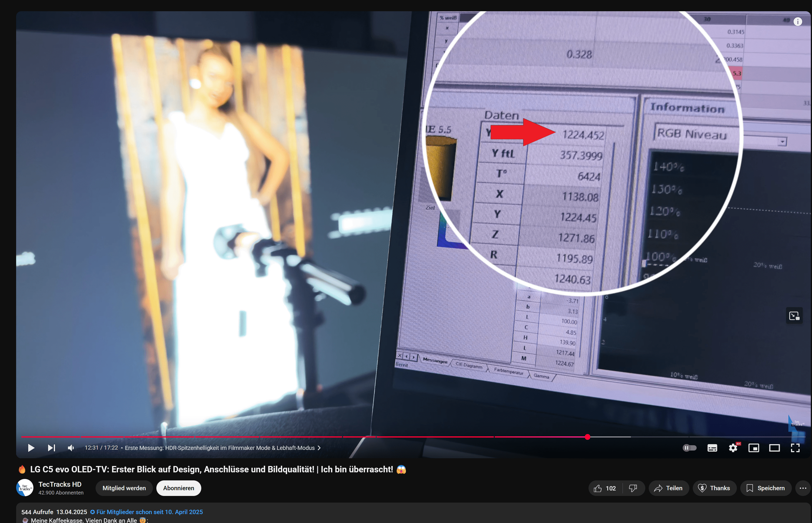Switch to theater mode
This screenshot has width=812, height=523.
(774, 448)
